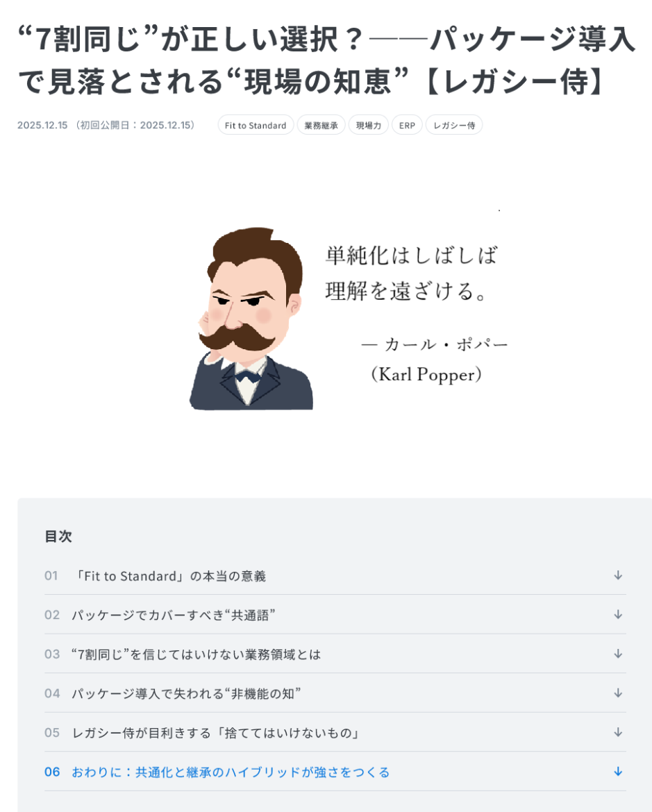Select the Fit to Standard tag

256,126
